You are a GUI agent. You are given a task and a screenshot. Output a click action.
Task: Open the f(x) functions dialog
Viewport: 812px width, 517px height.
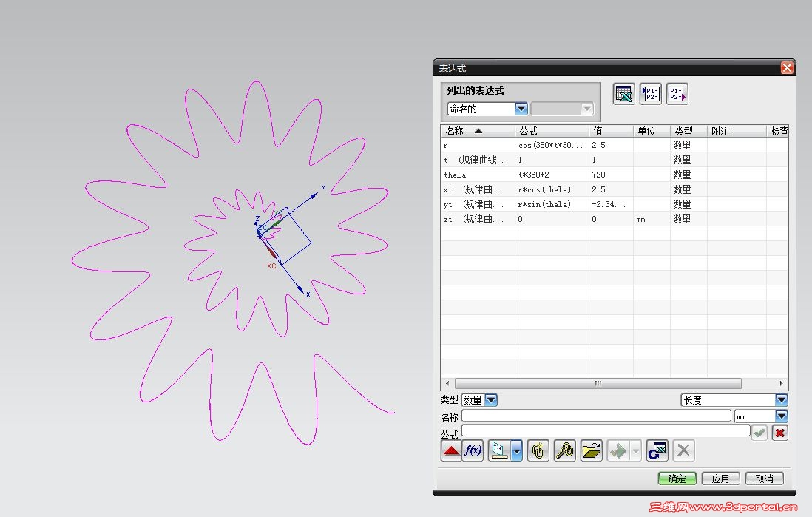[473, 450]
